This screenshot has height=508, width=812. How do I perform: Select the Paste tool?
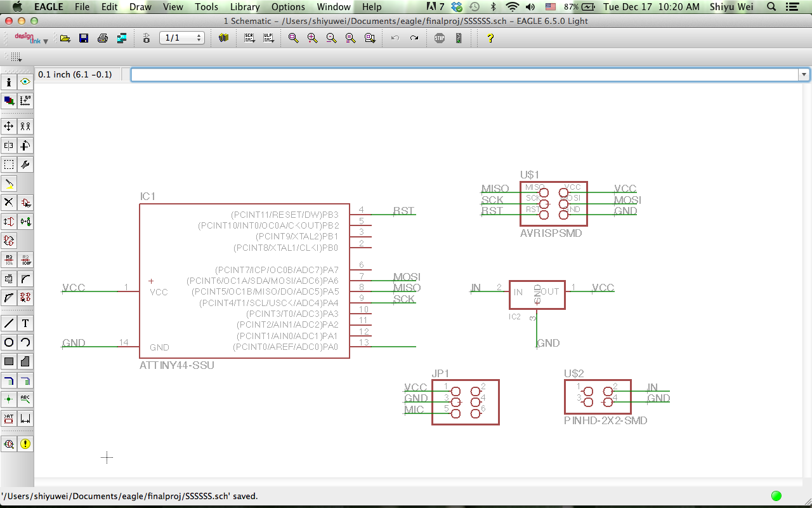(x=9, y=184)
